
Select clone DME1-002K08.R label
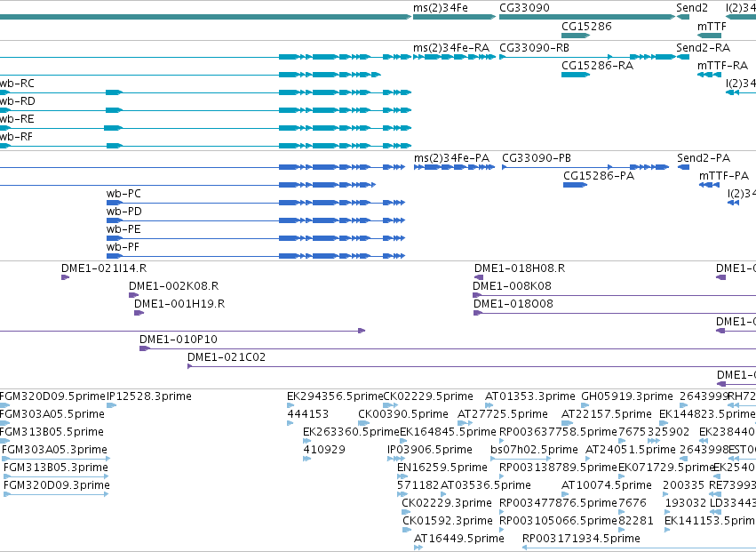(x=173, y=286)
